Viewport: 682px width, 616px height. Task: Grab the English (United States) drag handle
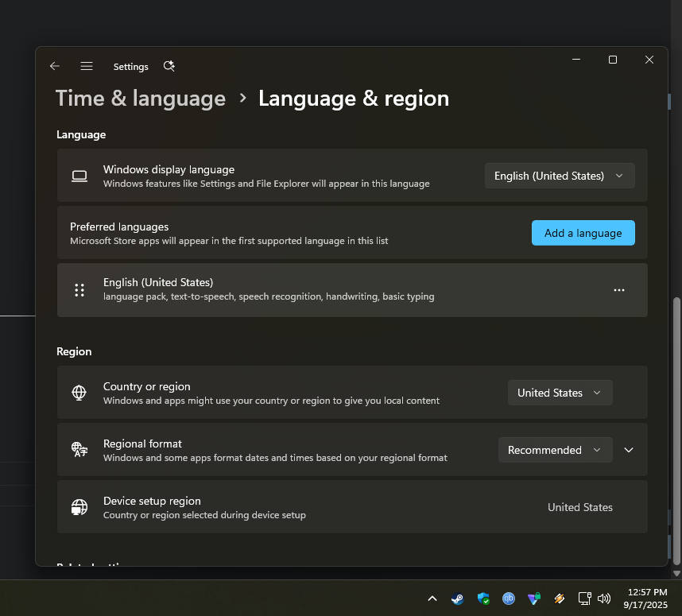tap(79, 290)
